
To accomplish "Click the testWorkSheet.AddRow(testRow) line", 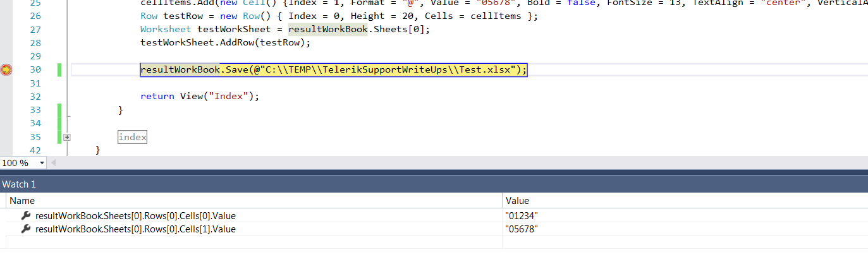I will click(x=226, y=43).
